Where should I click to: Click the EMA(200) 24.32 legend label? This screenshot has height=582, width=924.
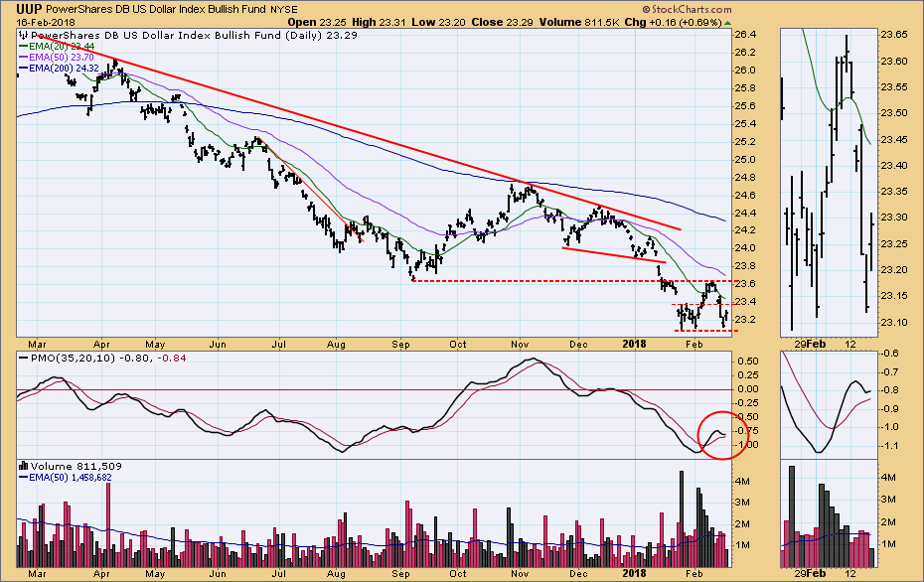click(65, 69)
